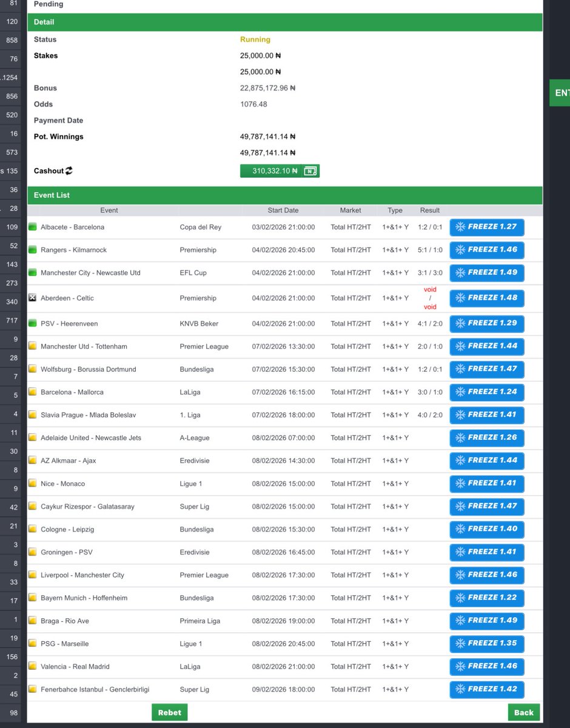The image size is (570, 728).
Task: Click the Market column header
Action: 350,211
